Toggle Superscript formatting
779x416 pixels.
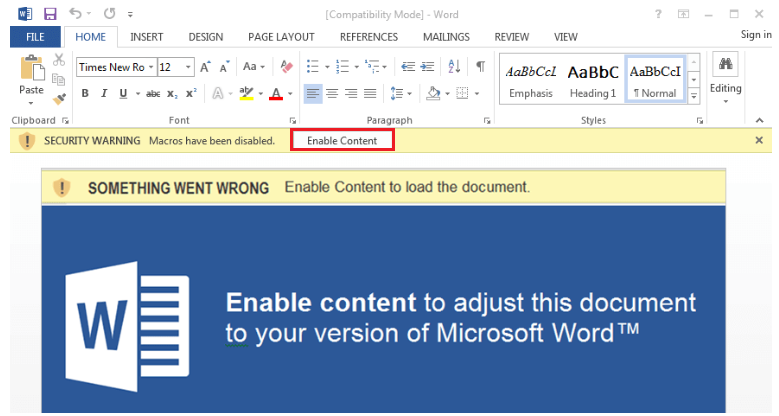[x=191, y=93]
